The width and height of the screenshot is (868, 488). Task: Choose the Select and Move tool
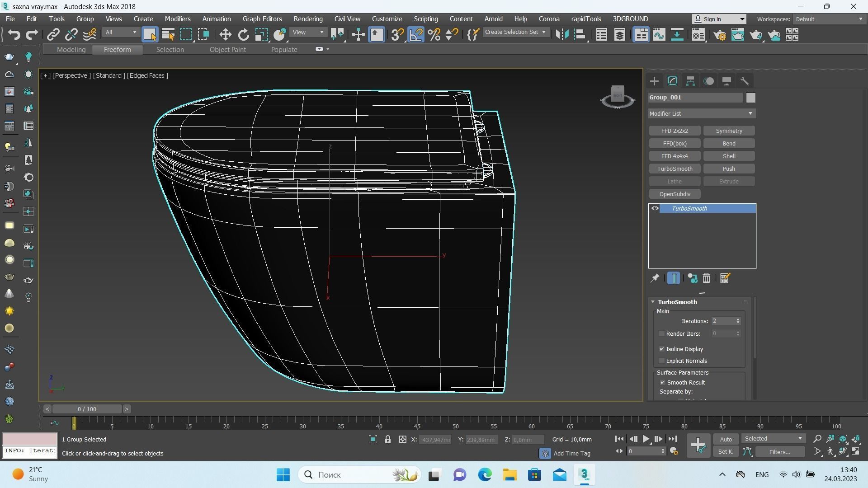pos(225,35)
